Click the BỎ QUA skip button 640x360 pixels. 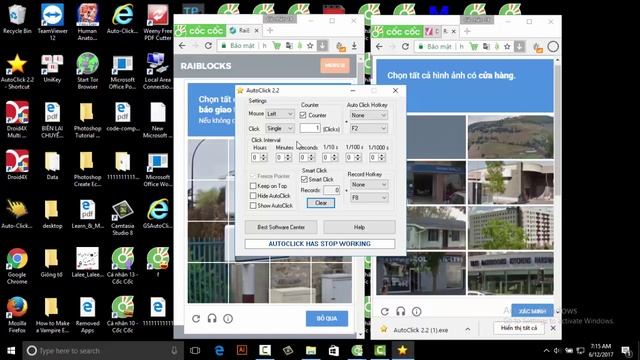click(327, 318)
